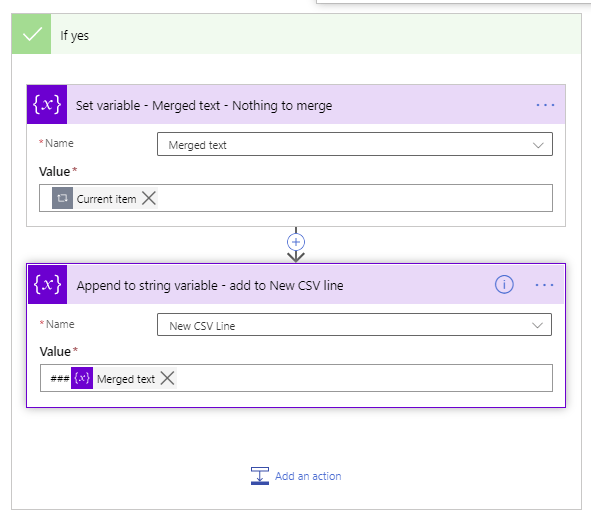Image resolution: width=591 pixels, height=530 pixels.
Task: Open ellipsis menu for Append to string variable
Action: pos(544,285)
